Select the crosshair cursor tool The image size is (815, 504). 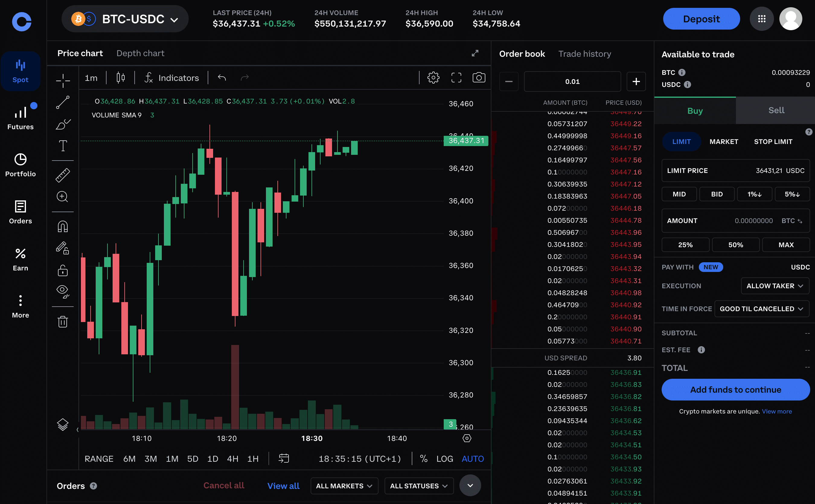point(63,81)
